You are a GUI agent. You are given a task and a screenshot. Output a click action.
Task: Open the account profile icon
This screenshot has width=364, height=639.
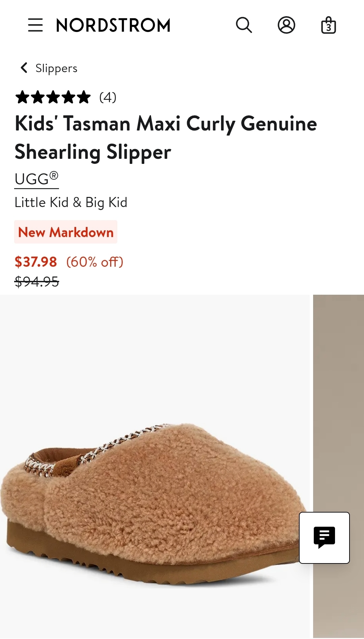[x=286, y=25]
